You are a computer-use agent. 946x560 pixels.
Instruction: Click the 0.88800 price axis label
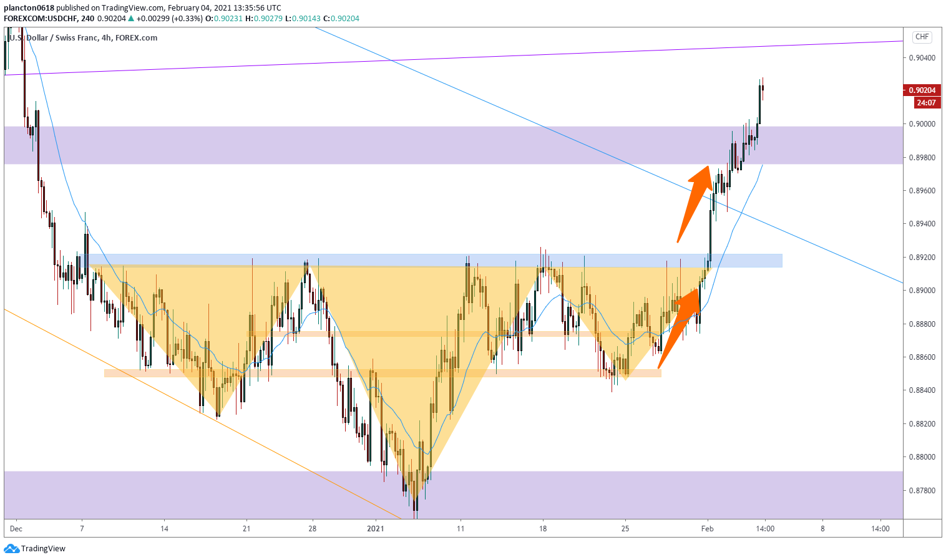click(x=922, y=324)
